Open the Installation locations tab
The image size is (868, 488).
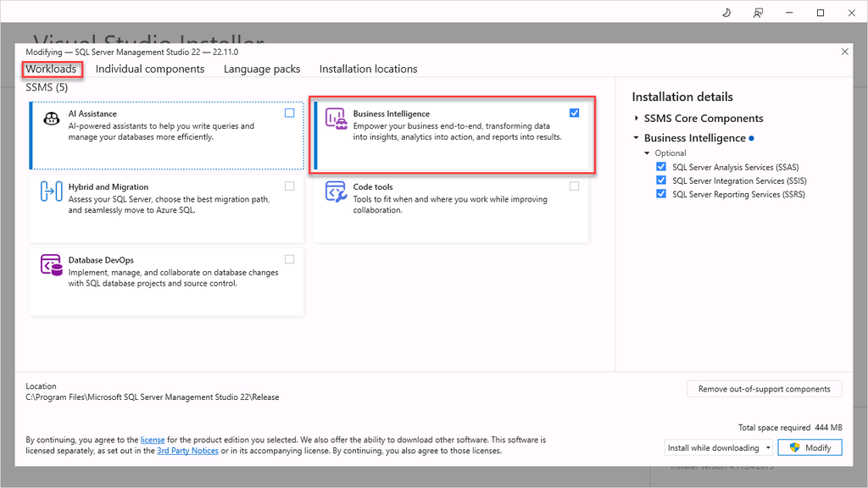click(368, 69)
